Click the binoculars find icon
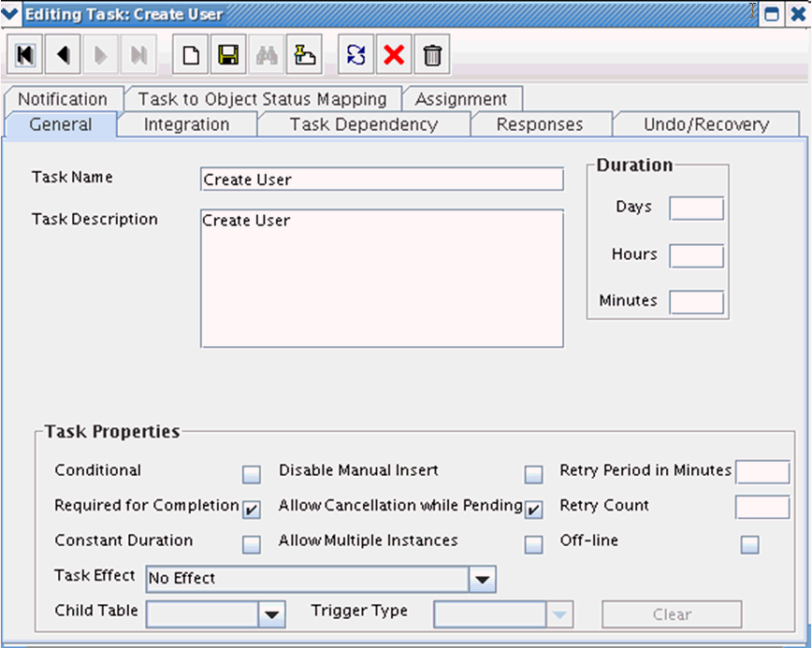Image resolution: width=812 pixels, height=648 pixels. pos(267,54)
